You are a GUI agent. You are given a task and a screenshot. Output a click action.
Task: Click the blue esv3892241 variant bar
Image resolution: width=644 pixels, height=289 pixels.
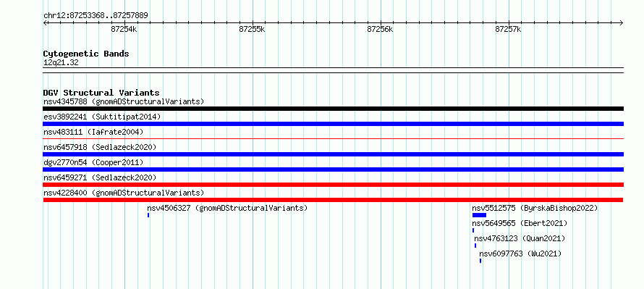pyautogui.click(x=333, y=124)
